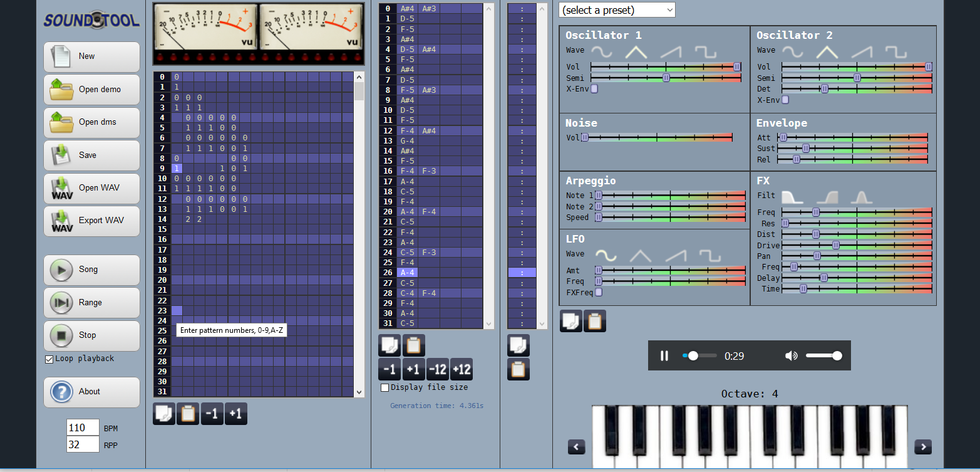Select LFO square wave icon
980x472 pixels.
coord(710,255)
